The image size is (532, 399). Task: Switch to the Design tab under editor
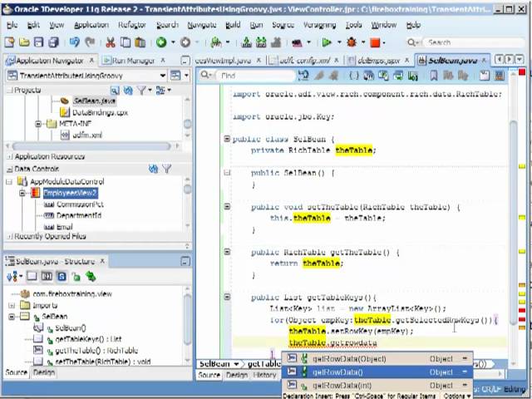(237, 375)
